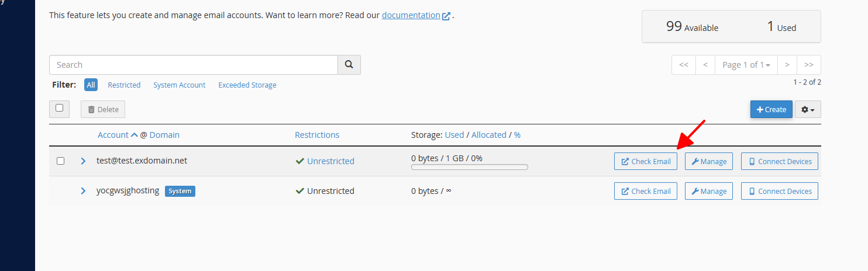
Task: Open the gear settings dropdown
Action: click(x=808, y=109)
